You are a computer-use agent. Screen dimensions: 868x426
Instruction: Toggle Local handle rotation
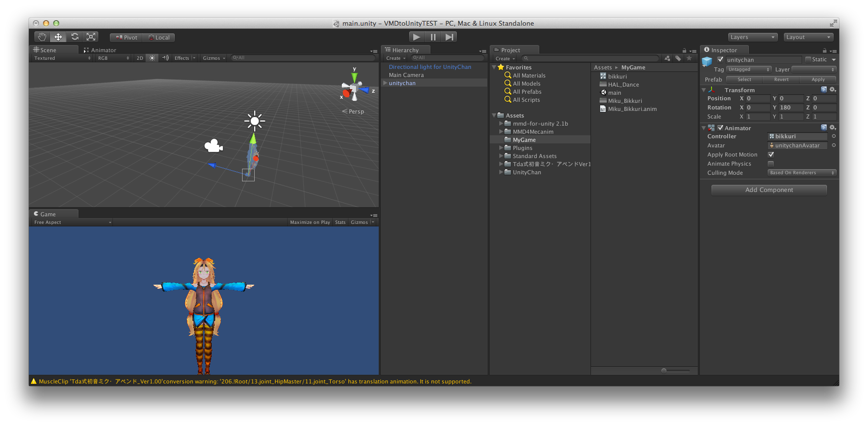point(159,37)
